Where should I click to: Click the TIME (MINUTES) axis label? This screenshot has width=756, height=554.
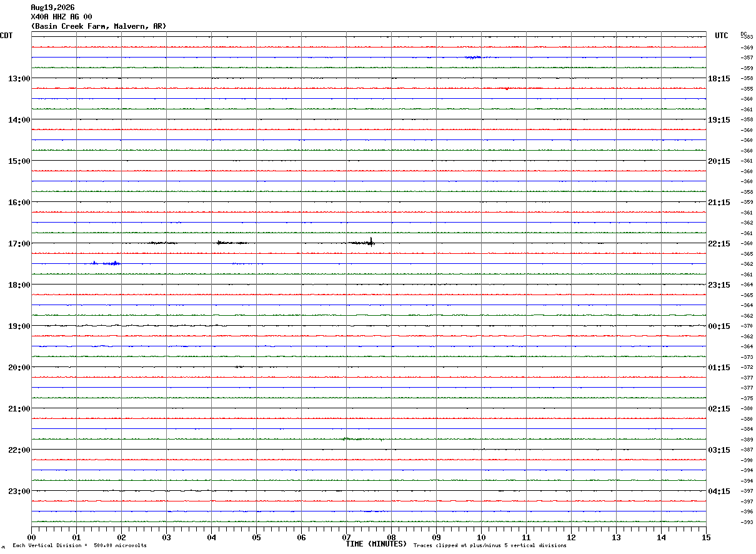376,544
